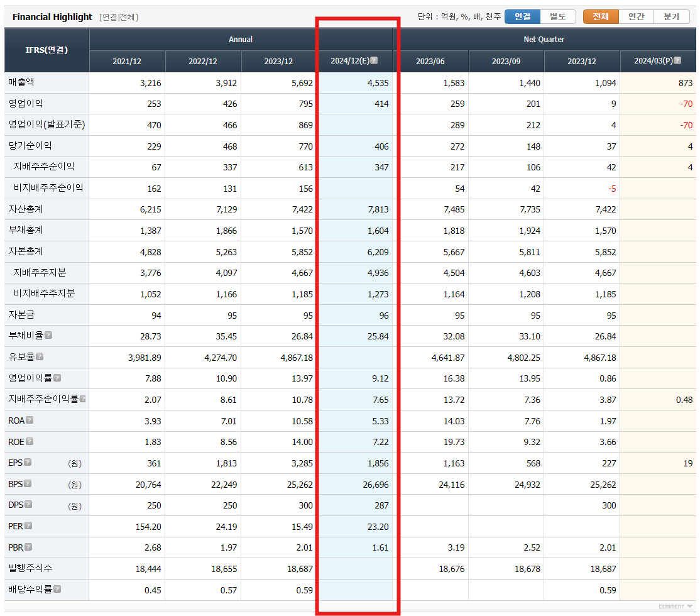
Task: Click the Net Quarter column group header
Action: [544, 40]
